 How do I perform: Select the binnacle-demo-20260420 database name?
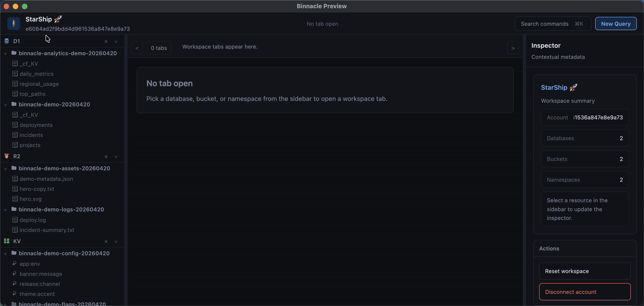[54, 104]
